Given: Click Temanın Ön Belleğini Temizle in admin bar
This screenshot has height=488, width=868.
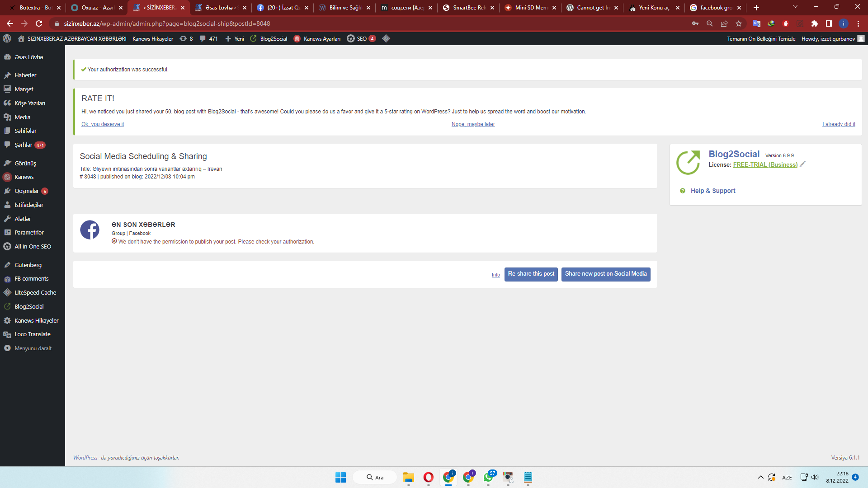Looking at the screenshot, I should [x=761, y=38].
